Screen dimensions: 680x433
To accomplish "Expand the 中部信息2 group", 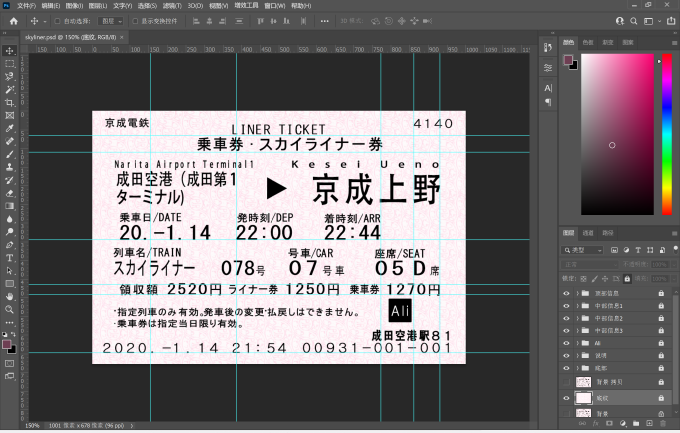I will tap(577, 318).
